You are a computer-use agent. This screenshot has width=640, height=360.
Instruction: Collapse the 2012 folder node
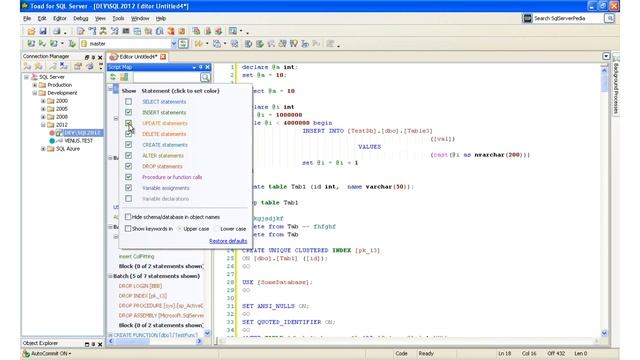click(x=43, y=125)
